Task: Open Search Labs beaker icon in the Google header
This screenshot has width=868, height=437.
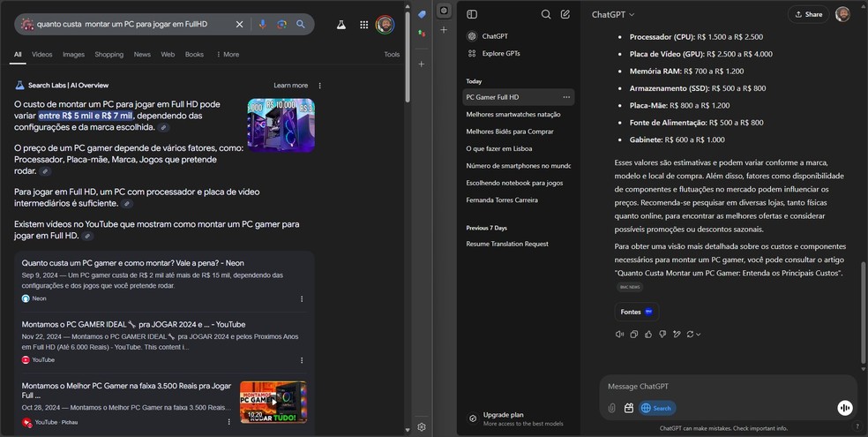Action: tap(341, 25)
